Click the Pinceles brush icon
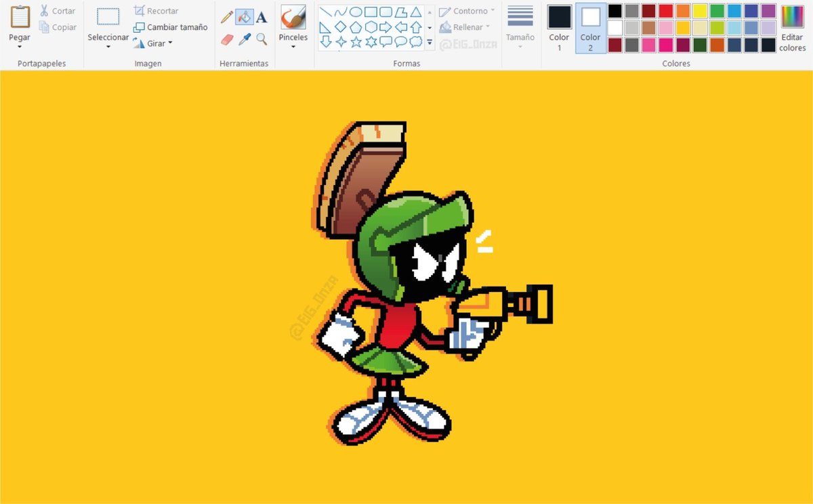Image resolution: width=813 pixels, height=504 pixels. [293, 17]
